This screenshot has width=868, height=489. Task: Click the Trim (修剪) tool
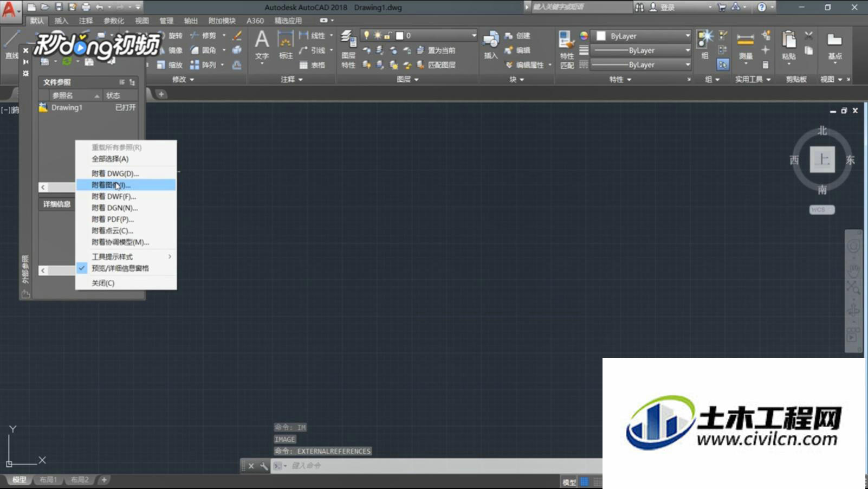click(x=203, y=35)
